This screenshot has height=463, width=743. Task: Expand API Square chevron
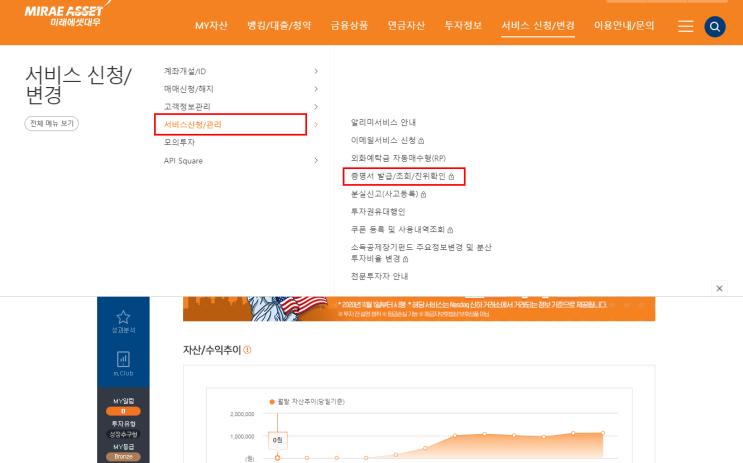tap(316, 161)
